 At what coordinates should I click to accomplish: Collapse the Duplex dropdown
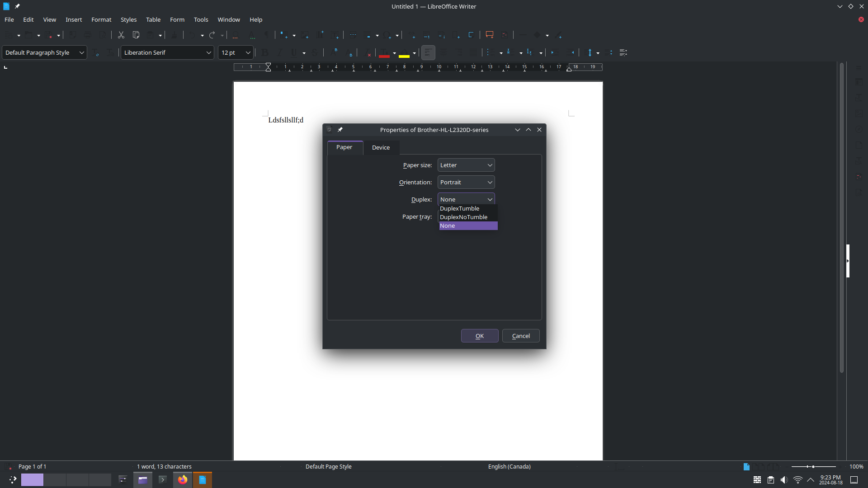466,199
